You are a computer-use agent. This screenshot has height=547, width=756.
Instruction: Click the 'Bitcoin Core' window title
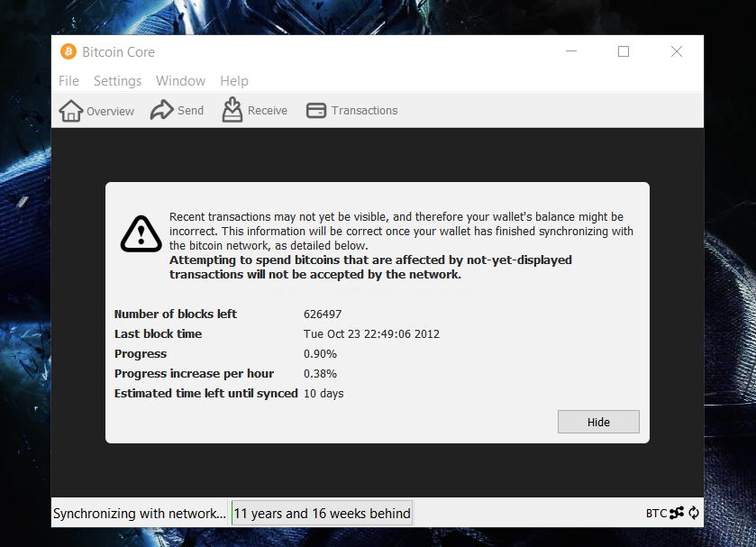pyautogui.click(x=119, y=51)
